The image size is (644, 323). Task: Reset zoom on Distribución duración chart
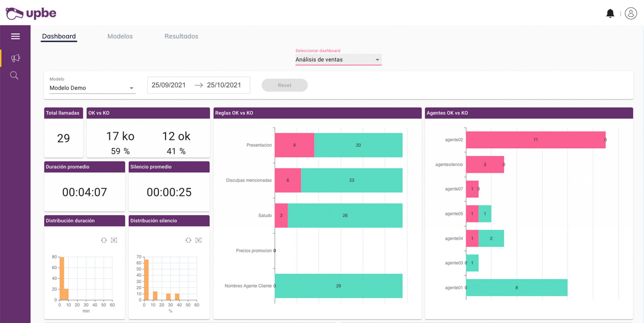pos(114,240)
